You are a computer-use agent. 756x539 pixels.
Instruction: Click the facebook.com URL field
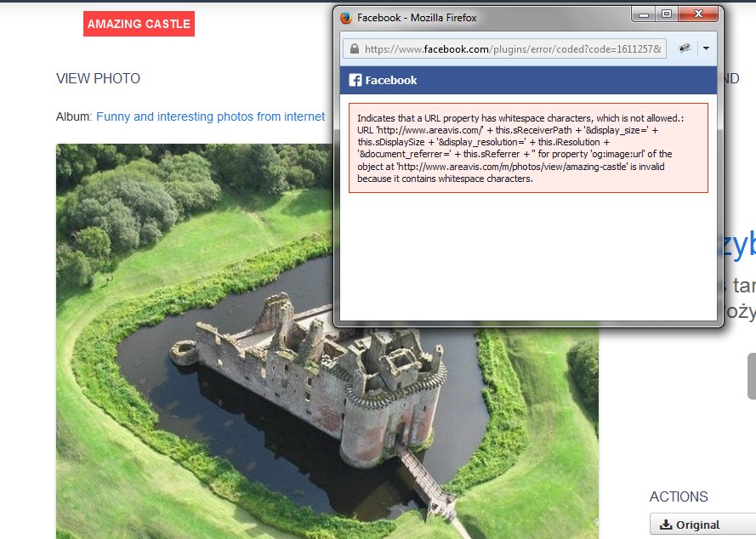click(510, 49)
